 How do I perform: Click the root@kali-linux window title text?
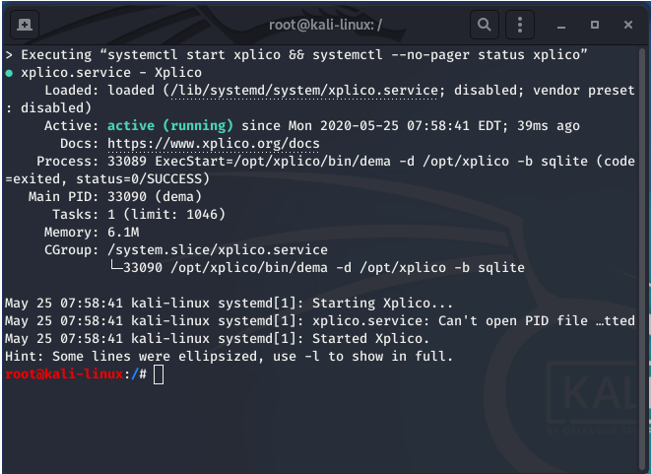pos(325,23)
